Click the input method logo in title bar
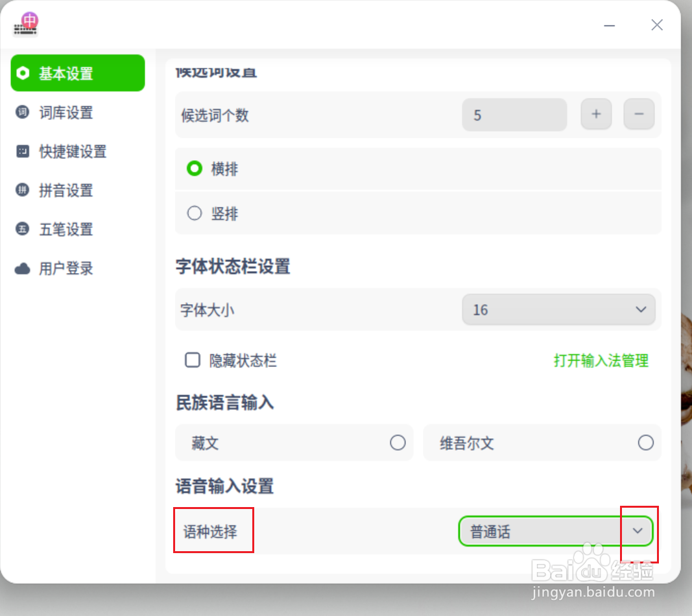Viewport: 692px width, 616px height. click(25, 25)
